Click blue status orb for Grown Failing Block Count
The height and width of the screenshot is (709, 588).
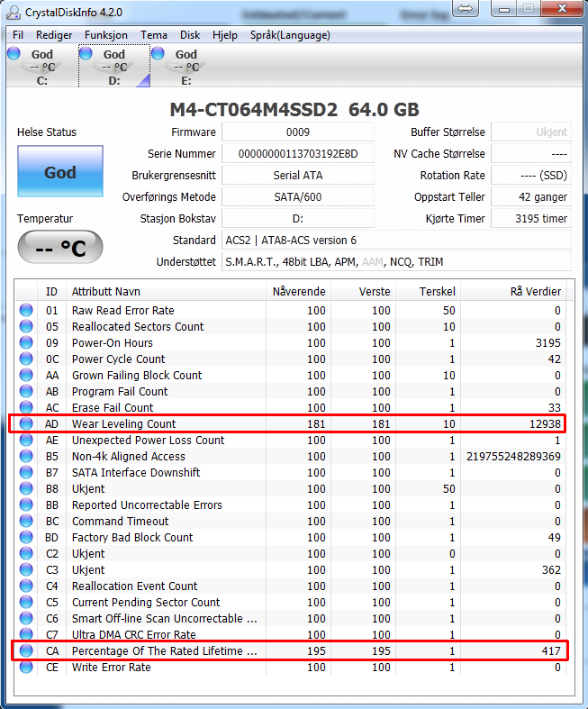point(26,375)
